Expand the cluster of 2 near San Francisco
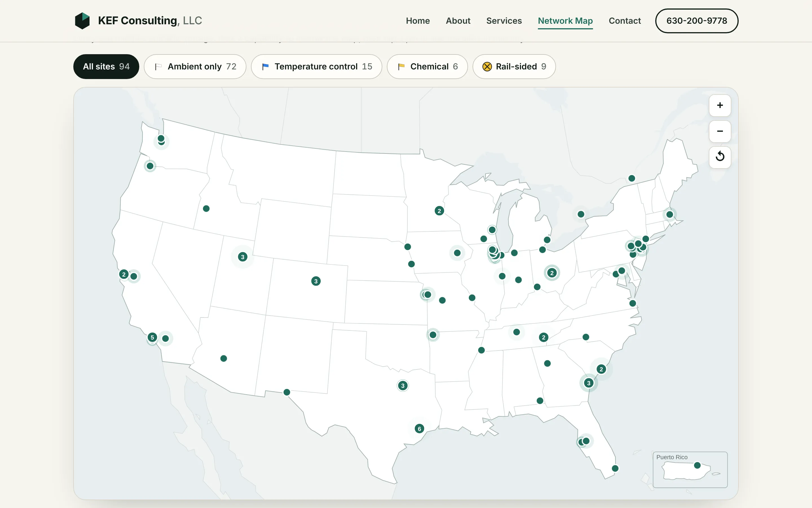812x508 pixels. 124,275
